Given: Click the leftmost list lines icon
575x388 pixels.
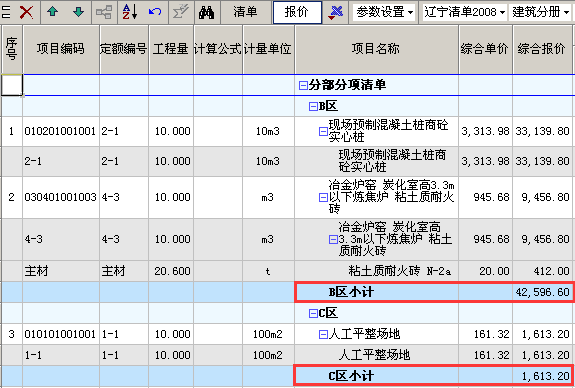Looking at the screenshot, I should (6, 12).
